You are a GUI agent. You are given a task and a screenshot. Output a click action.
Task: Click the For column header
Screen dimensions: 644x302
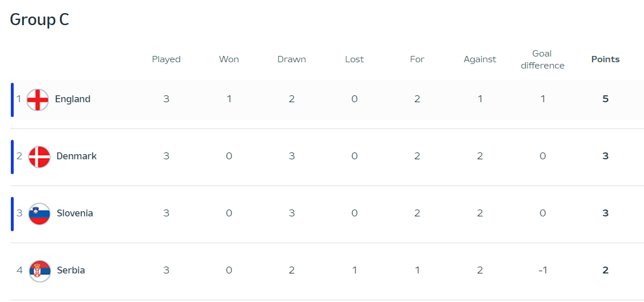pyautogui.click(x=418, y=59)
